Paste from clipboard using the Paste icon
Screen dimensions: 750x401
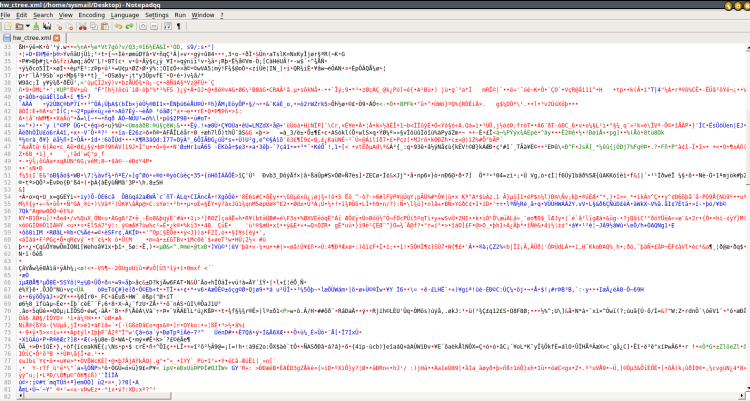105,26
